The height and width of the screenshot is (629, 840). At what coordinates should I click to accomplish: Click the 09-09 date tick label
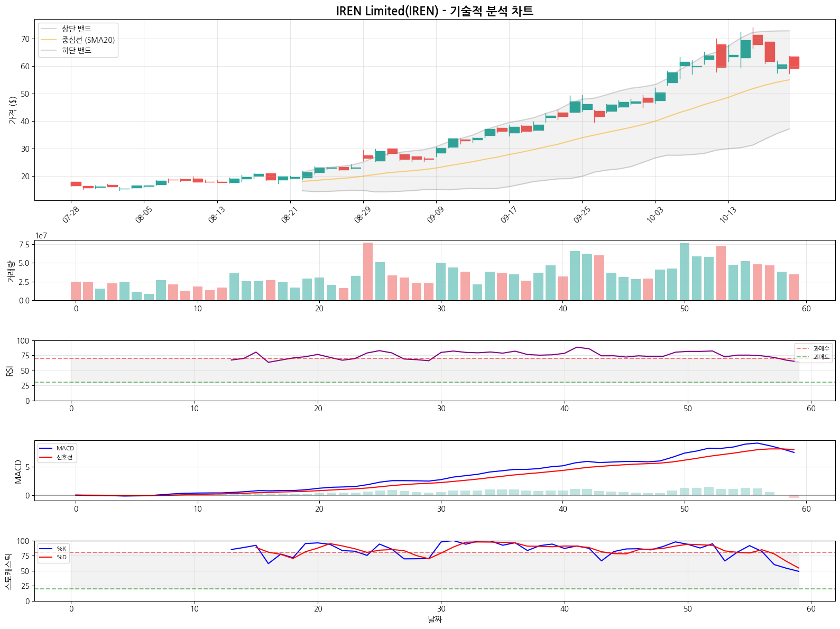(x=436, y=215)
